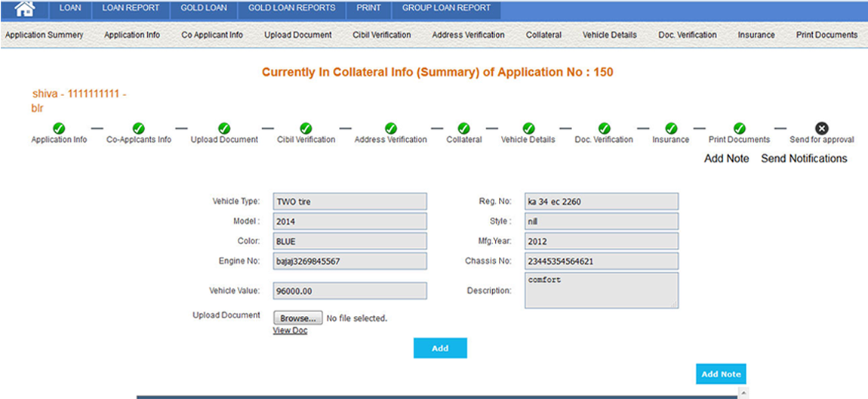
Task: Click 'shiva - 1111111111 - blr' applicant text
Action: [x=79, y=101]
